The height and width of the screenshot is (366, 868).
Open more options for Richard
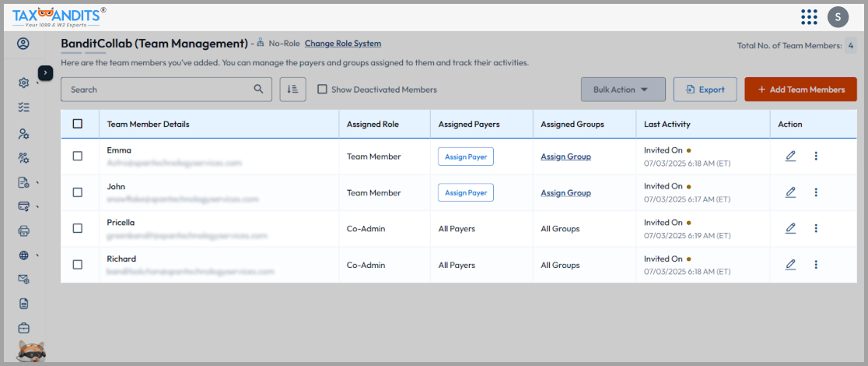[x=815, y=265]
